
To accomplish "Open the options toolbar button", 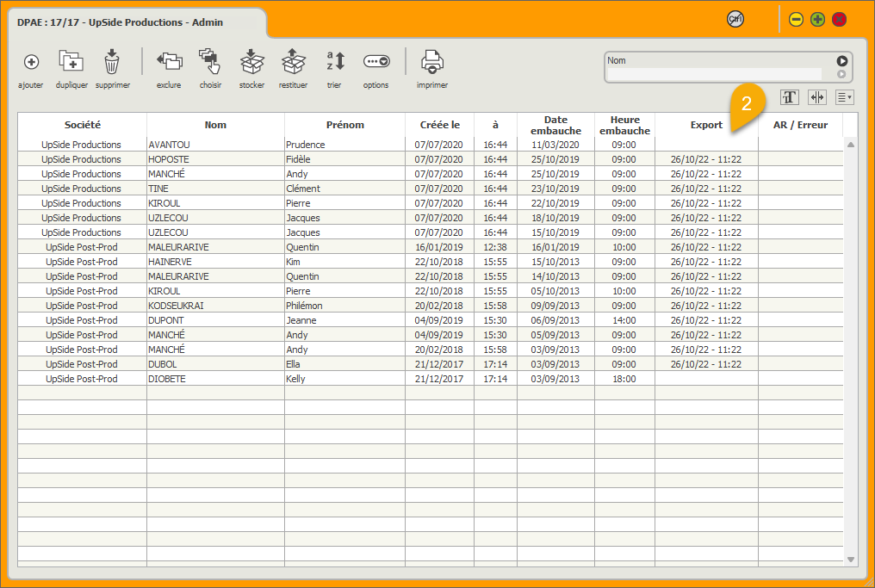I will [376, 61].
